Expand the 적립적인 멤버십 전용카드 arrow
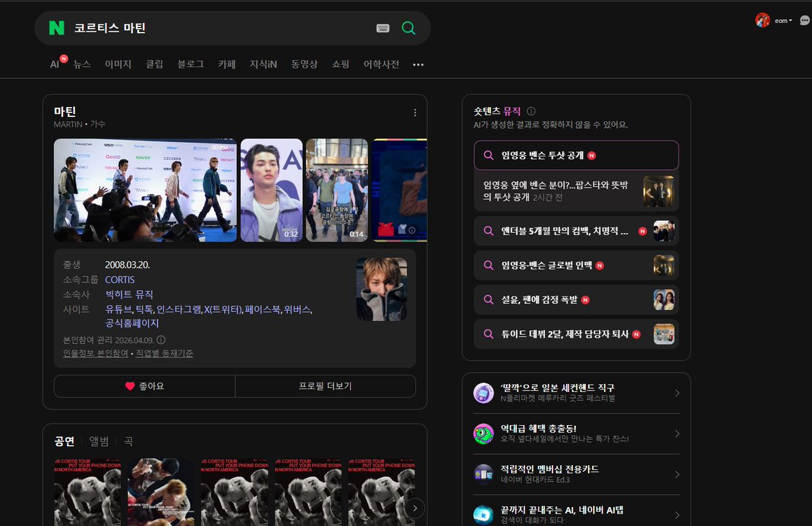This screenshot has height=526, width=812. (677, 475)
